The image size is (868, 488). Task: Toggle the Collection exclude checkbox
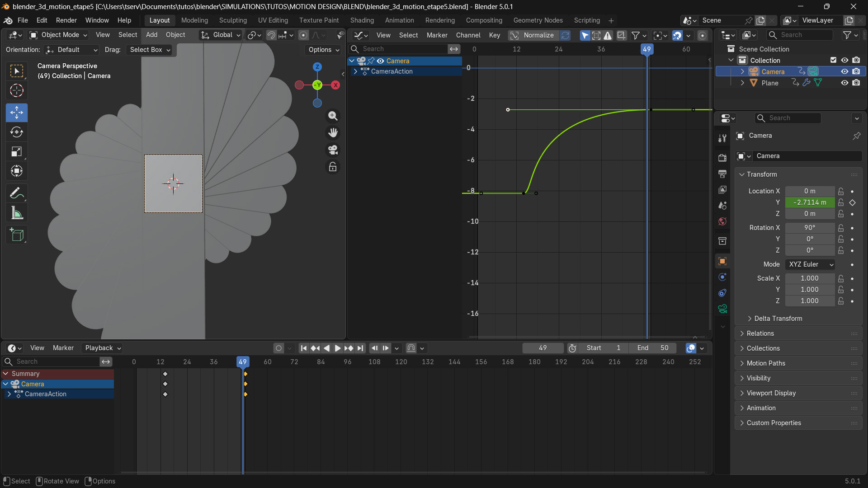click(833, 60)
